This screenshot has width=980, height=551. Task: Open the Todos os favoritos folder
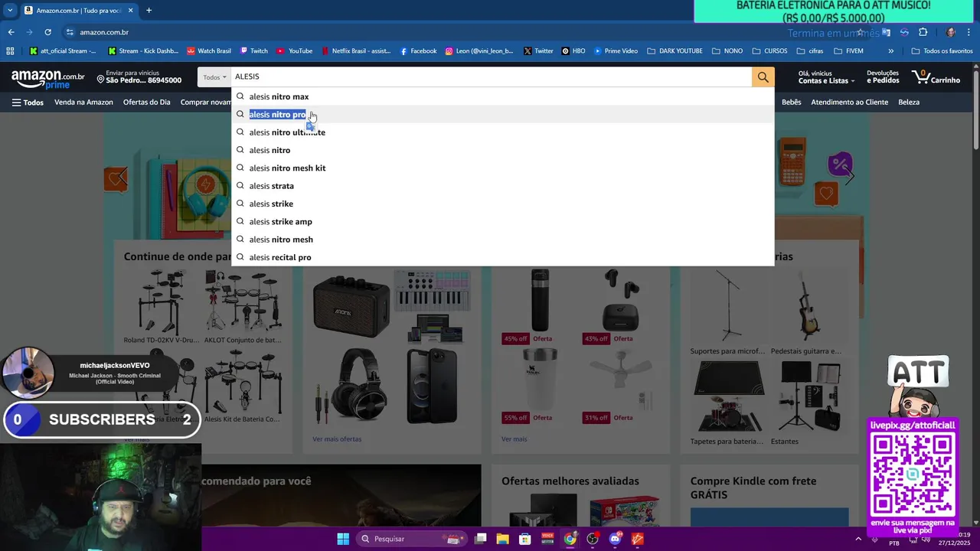point(942,51)
